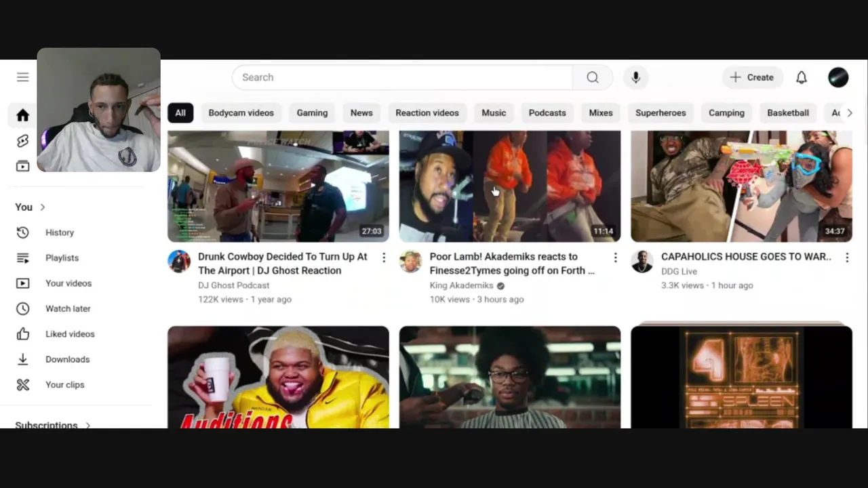Open DJ Ghost Podcast channel avatar

(x=179, y=261)
